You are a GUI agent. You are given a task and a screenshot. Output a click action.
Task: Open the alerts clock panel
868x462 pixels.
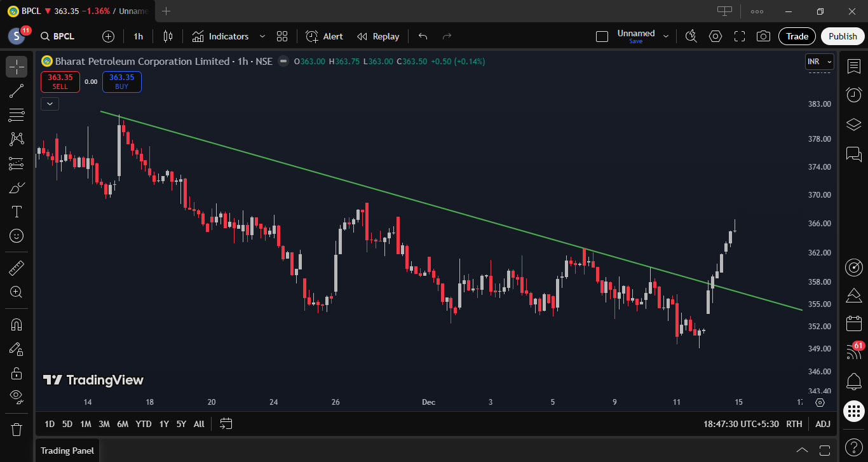tap(854, 95)
